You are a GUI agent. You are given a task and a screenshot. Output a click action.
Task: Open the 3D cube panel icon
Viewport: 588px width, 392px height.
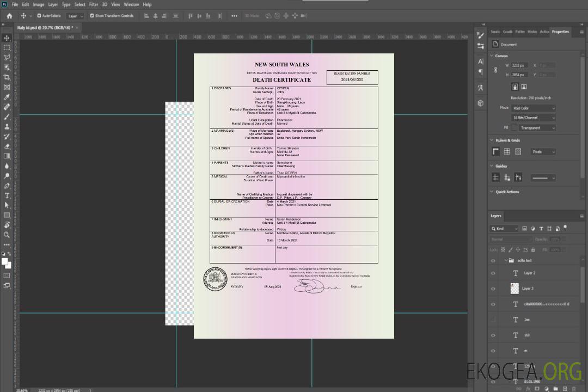pos(481,103)
